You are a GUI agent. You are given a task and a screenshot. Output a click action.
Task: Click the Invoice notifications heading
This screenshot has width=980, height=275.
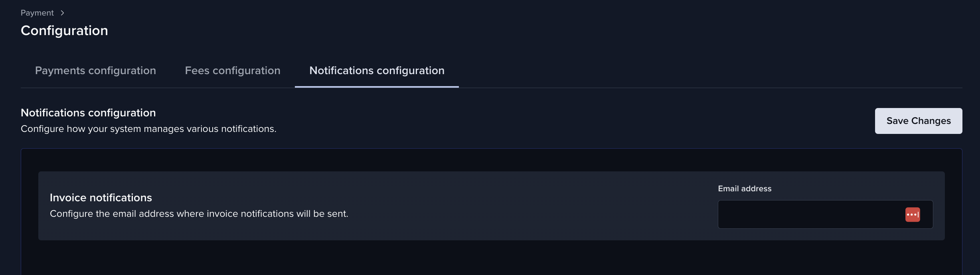tap(101, 198)
